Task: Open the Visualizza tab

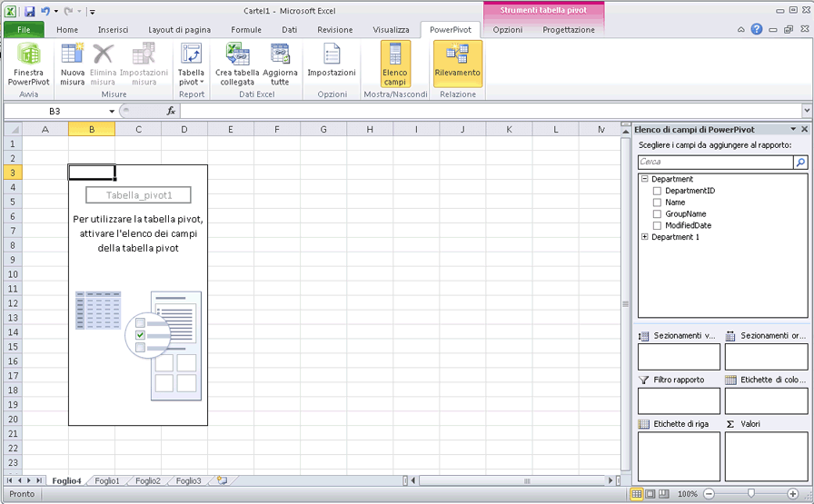Action: pyautogui.click(x=391, y=30)
